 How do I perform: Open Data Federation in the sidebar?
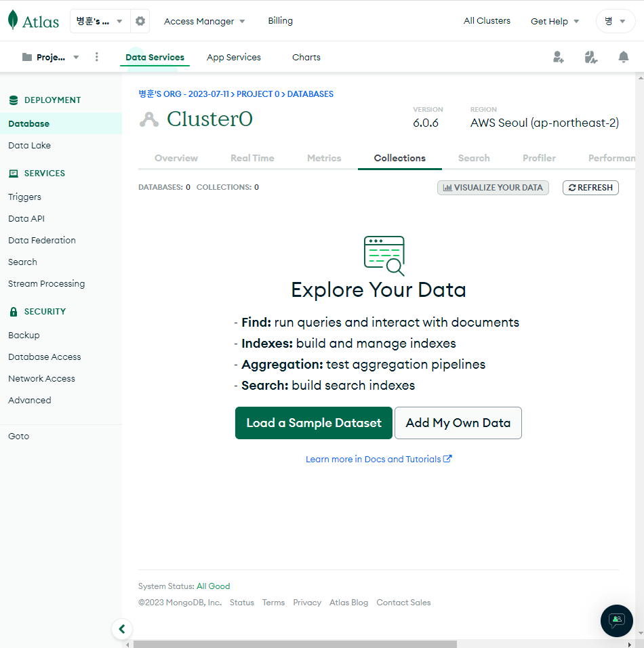coord(42,240)
